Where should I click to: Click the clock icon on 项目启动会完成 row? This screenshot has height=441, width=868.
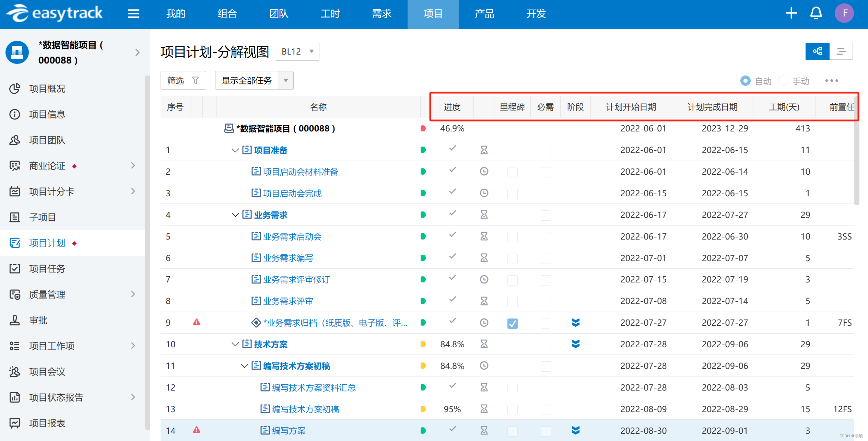pos(484,193)
